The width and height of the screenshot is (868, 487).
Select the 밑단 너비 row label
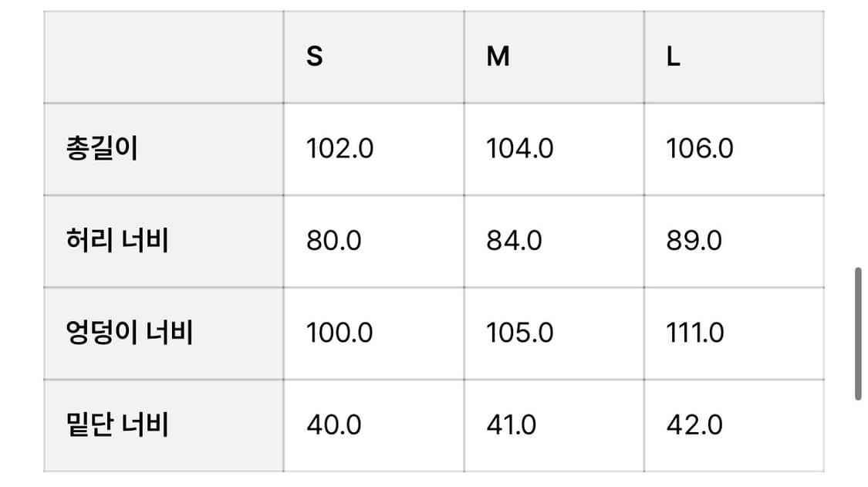(117, 425)
